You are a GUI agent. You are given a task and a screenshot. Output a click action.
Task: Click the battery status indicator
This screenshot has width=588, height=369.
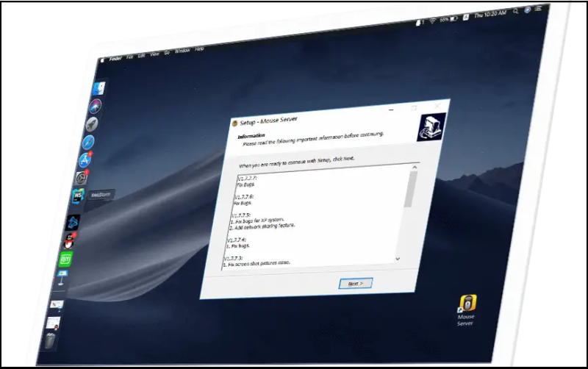(449, 19)
